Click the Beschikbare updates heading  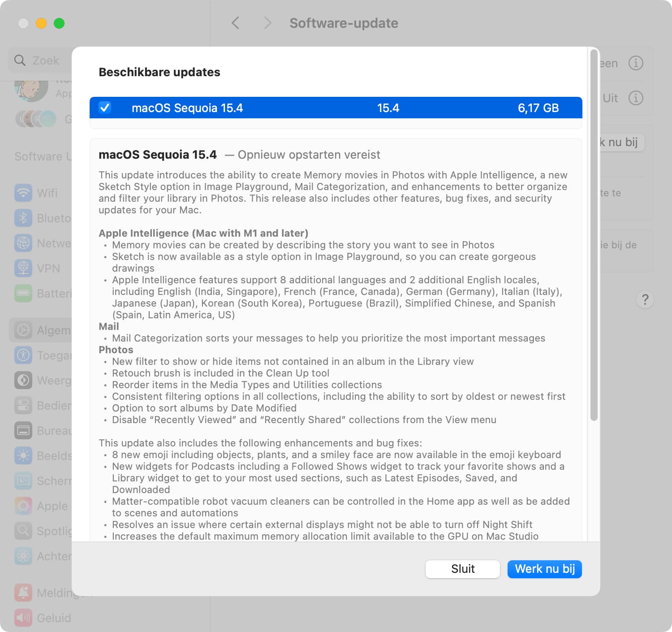pyautogui.click(x=159, y=72)
